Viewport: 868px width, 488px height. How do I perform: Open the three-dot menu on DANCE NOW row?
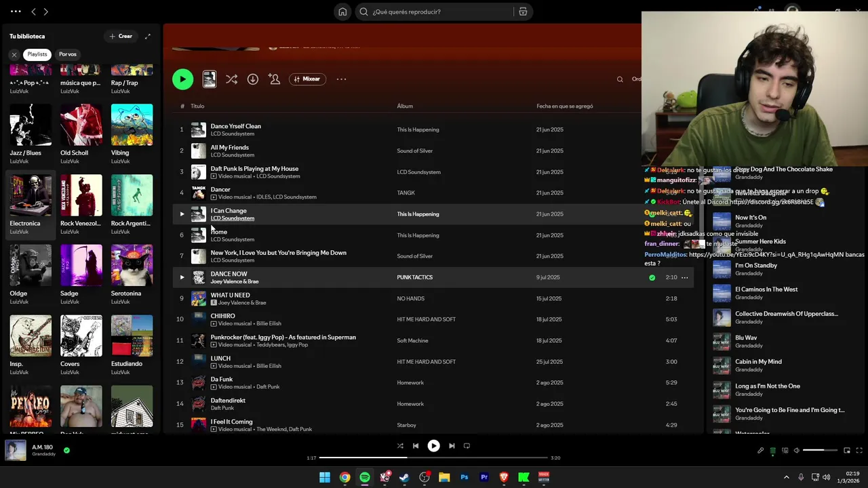pos(685,277)
